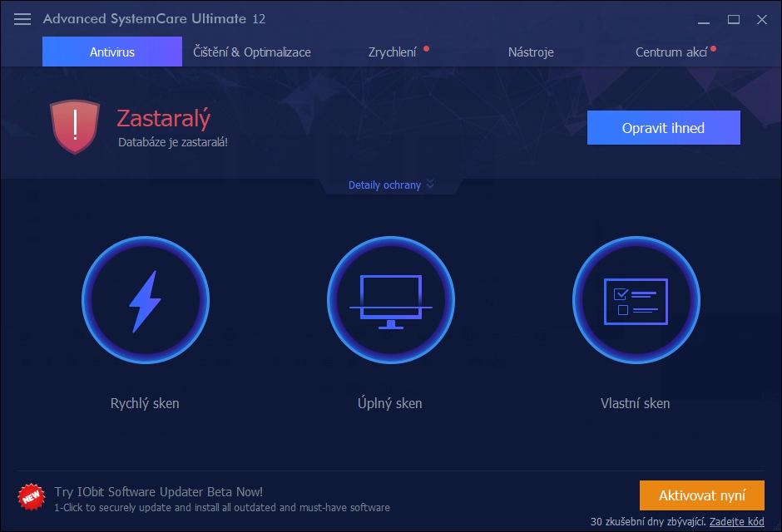Click the Úplný sken label
Image resolution: width=782 pixels, height=532 pixels.
click(390, 403)
